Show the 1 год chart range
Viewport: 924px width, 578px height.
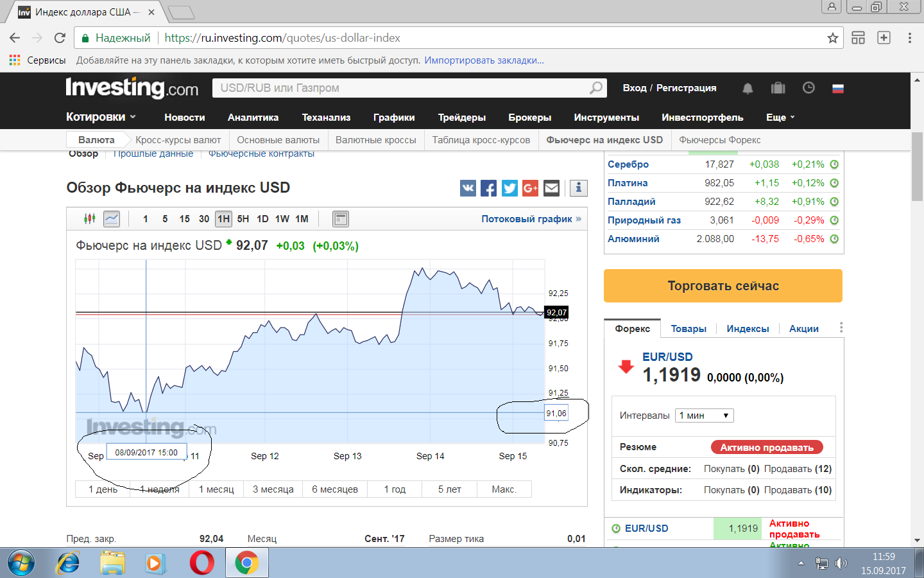click(395, 489)
